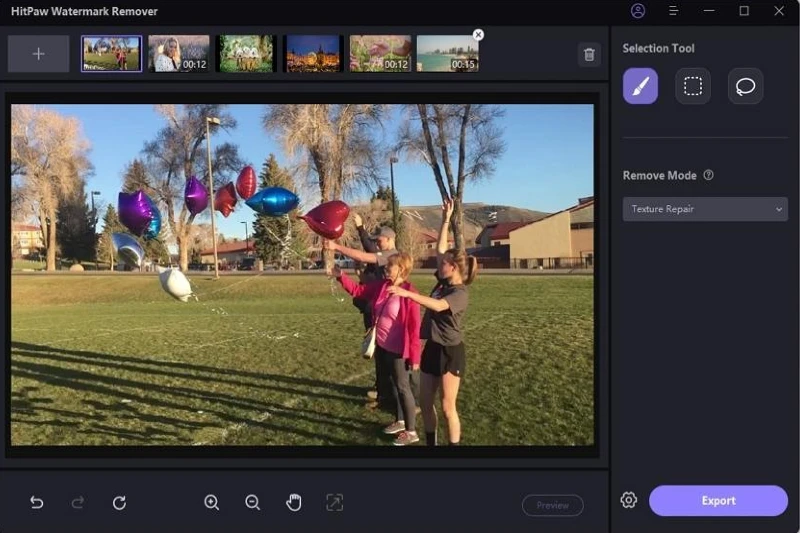The width and height of the screenshot is (800, 533).
Task: Expand the Texture Repair dropdown
Action: click(x=705, y=209)
